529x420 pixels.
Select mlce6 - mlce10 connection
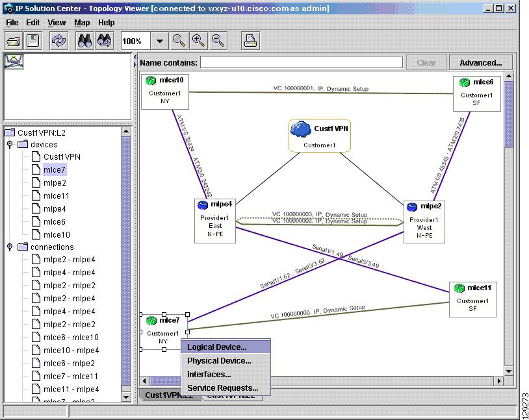pyautogui.click(x=71, y=338)
